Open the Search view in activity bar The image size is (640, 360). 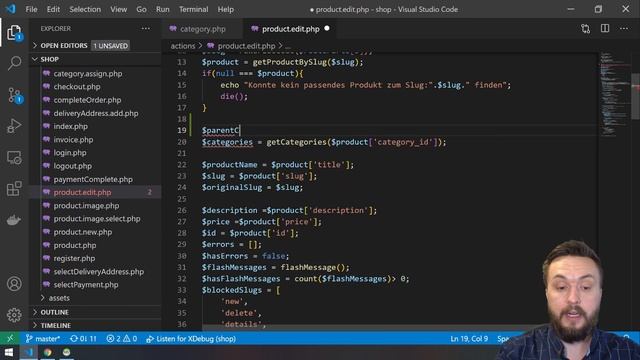(14, 63)
